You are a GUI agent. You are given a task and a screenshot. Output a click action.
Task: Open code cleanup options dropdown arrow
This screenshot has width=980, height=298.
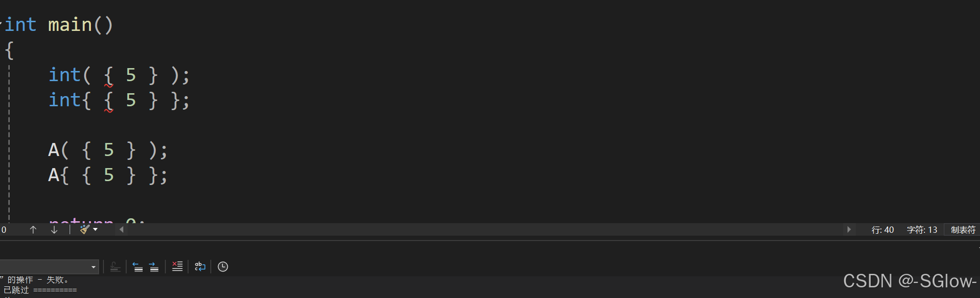coord(95,229)
